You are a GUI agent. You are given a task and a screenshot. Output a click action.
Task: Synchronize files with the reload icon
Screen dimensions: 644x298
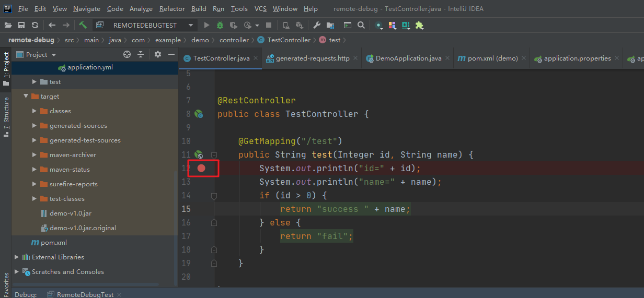point(35,25)
